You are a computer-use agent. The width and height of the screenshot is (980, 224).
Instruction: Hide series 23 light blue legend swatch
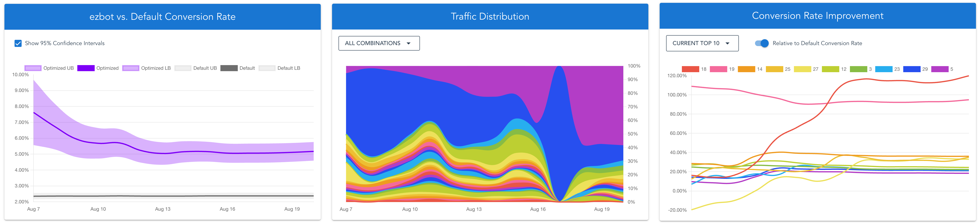tap(884, 69)
